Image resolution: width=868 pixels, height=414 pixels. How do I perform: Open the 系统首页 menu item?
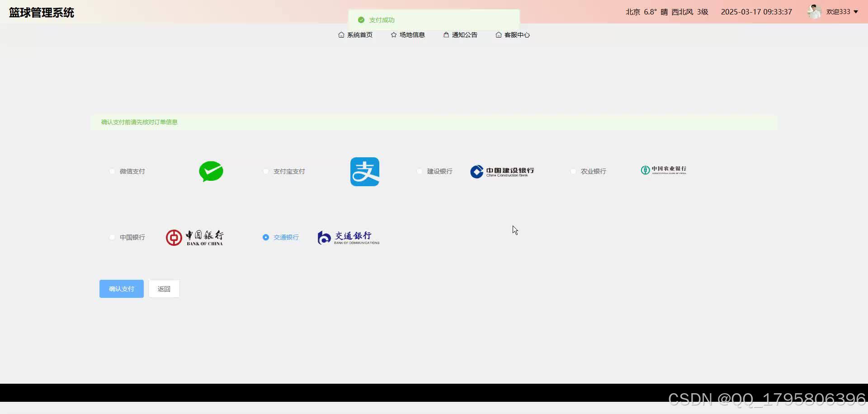point(355,35)
